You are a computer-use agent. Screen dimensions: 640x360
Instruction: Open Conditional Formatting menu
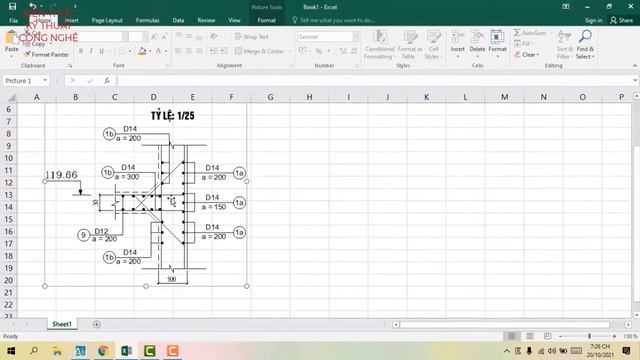[380, 44]
